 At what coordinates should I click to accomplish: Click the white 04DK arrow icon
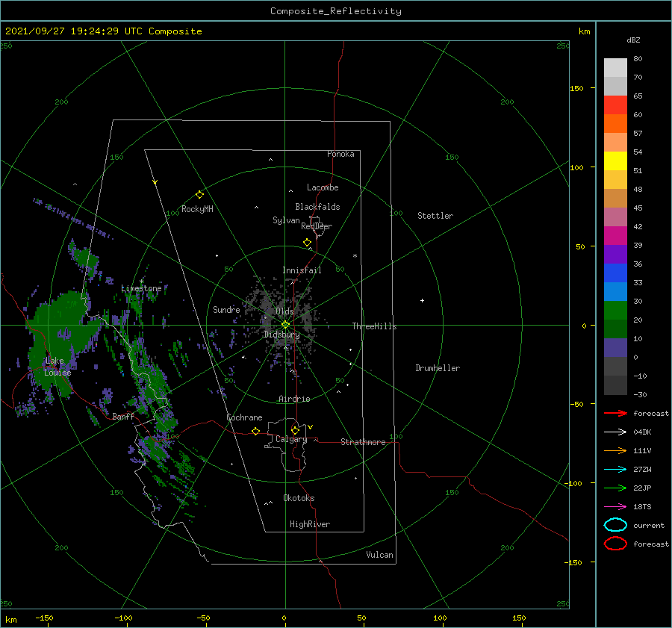615,432
